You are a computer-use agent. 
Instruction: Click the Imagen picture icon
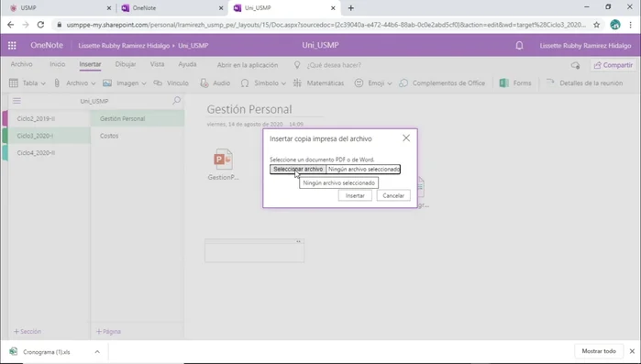(x=107, y=83)
